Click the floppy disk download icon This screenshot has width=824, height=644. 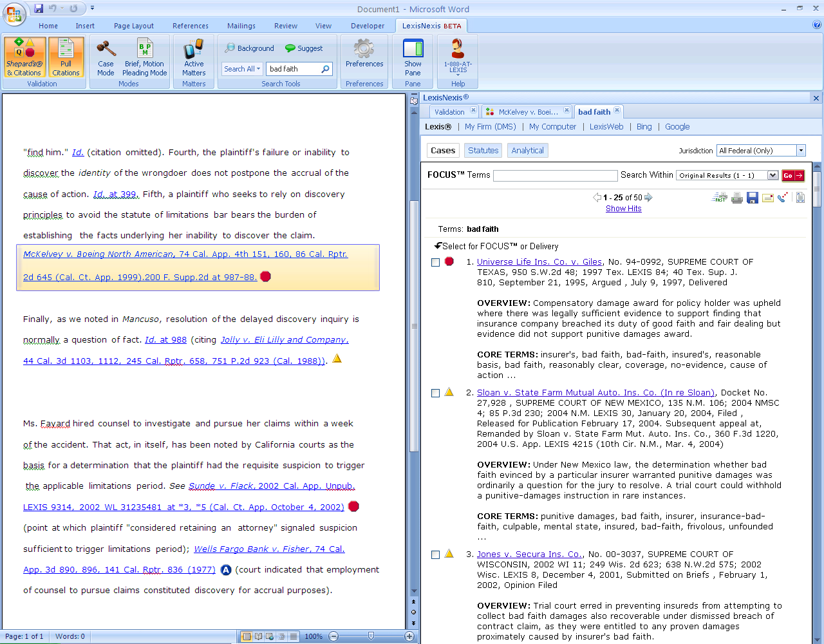tap(752, 198)
